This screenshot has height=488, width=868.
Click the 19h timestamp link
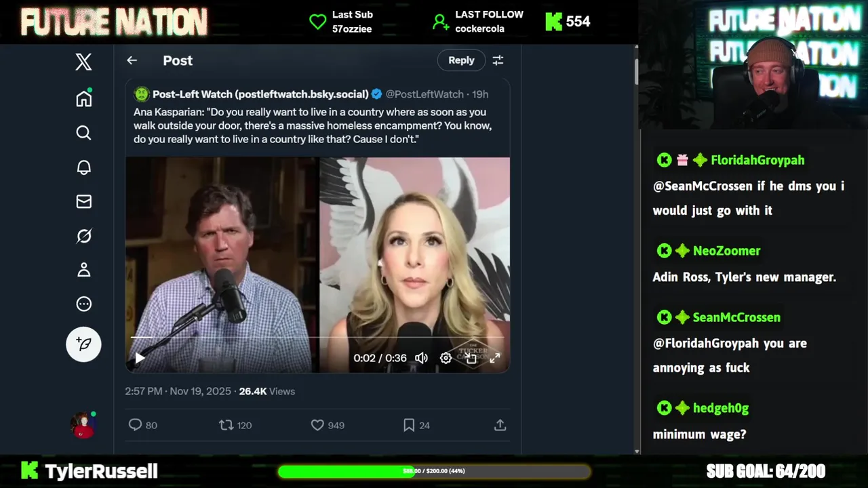480,94
